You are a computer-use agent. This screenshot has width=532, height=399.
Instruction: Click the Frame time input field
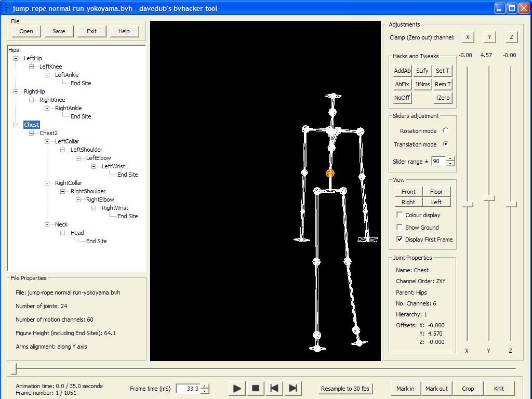pyautogui.click(x=188, y=389)
